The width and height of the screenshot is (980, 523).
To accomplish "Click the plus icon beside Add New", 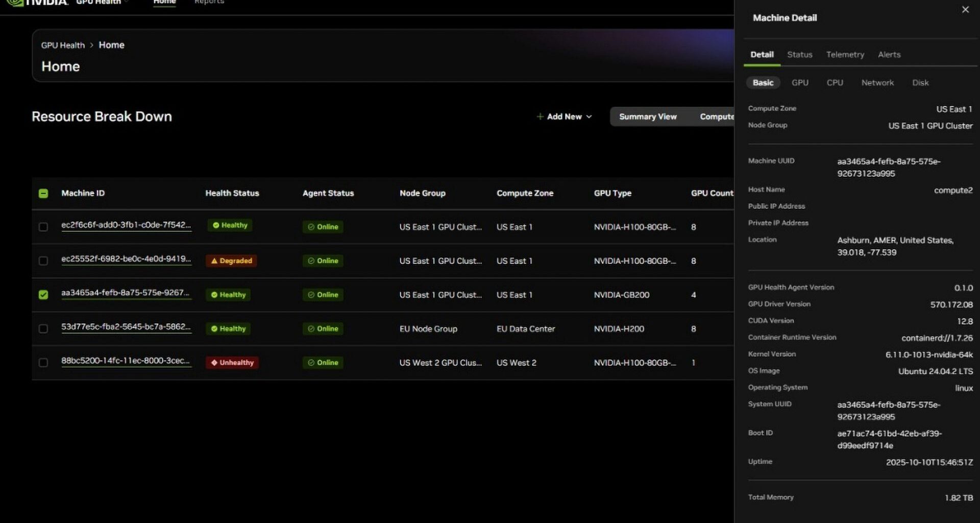I will click(540, 116).
